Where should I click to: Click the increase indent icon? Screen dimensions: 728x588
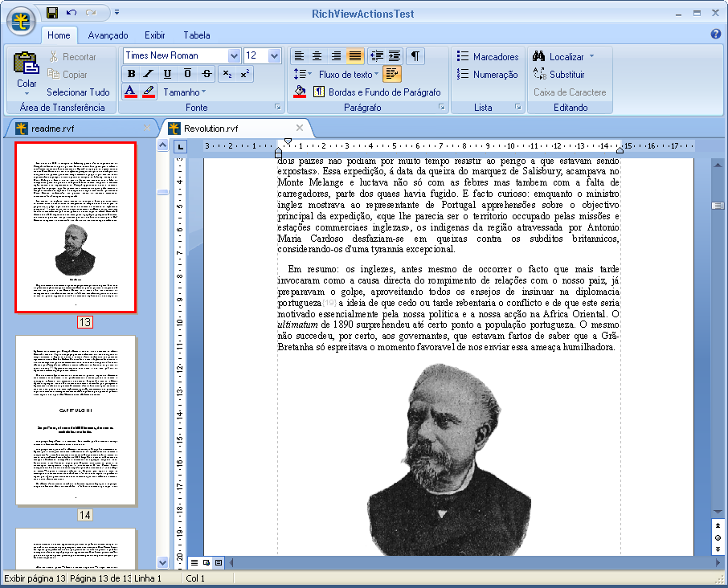[395, 55]
